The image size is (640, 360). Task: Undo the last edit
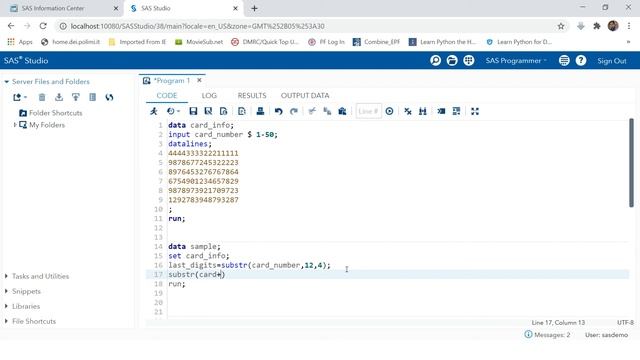coord(278,111)
